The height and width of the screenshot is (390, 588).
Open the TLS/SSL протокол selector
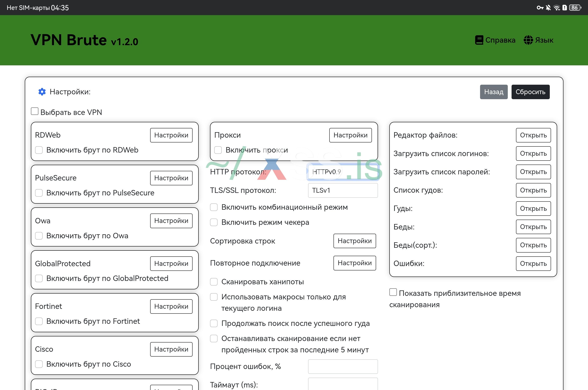343,190
